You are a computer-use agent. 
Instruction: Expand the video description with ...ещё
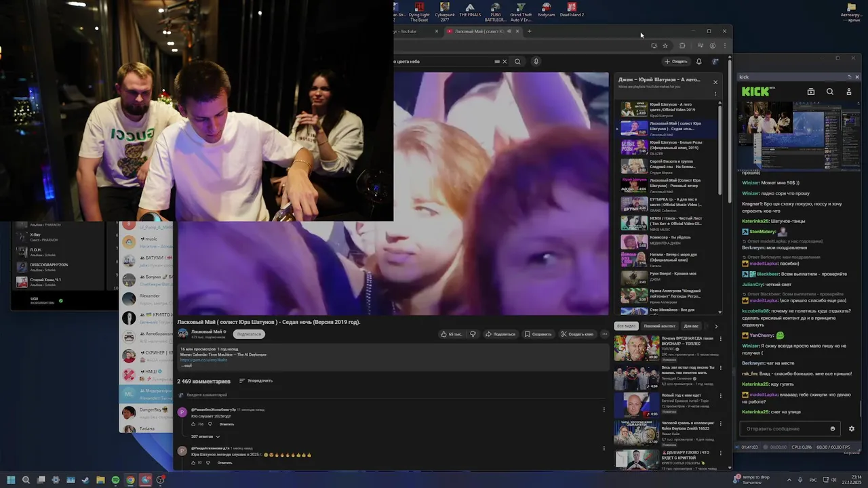(186, 365)
